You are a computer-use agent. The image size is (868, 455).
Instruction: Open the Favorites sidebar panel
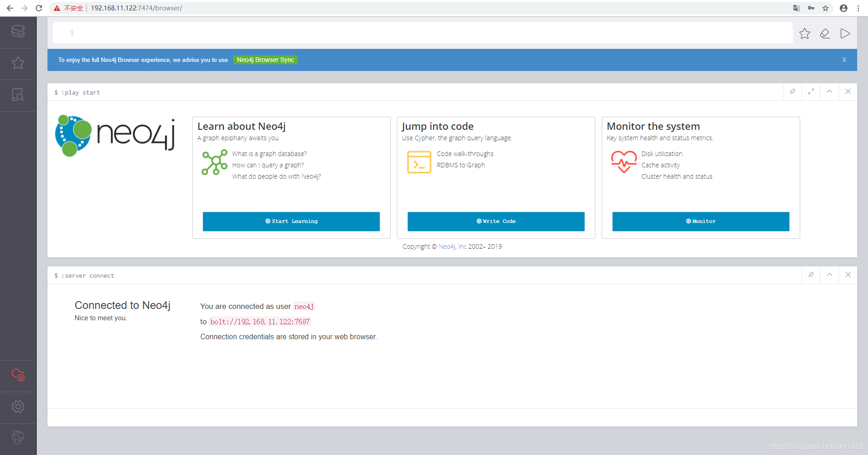[18, 63]
